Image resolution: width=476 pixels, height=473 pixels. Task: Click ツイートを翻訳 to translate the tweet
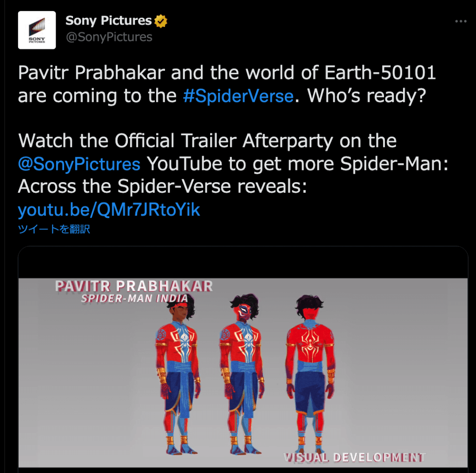point(54,229)
